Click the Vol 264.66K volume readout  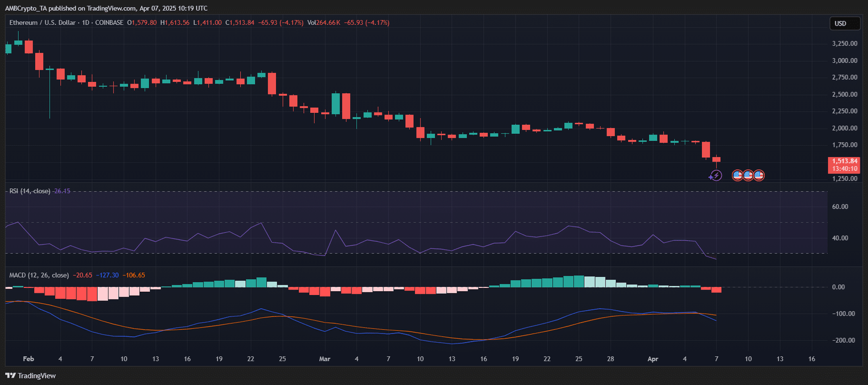click(324, 23)
